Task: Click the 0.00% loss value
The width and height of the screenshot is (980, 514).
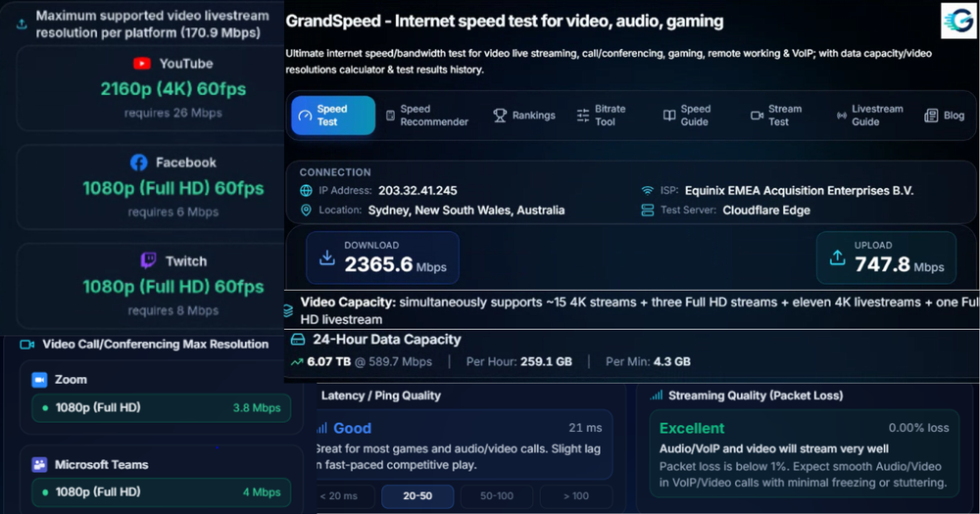Action: tap(919, 428)
